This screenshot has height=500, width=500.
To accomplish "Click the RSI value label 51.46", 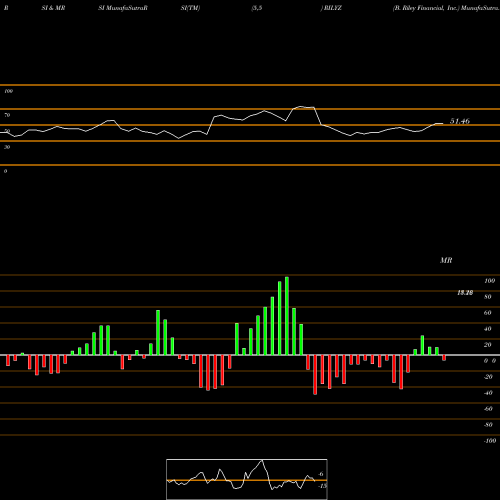I will [x=460, y=121].
